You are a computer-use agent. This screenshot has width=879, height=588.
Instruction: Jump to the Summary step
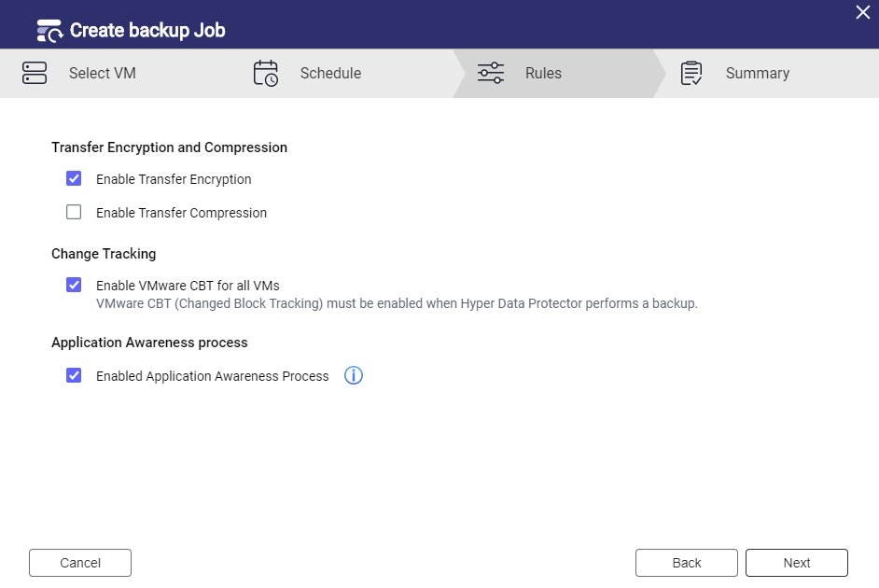pyautogui.click(x=758, y=73)
